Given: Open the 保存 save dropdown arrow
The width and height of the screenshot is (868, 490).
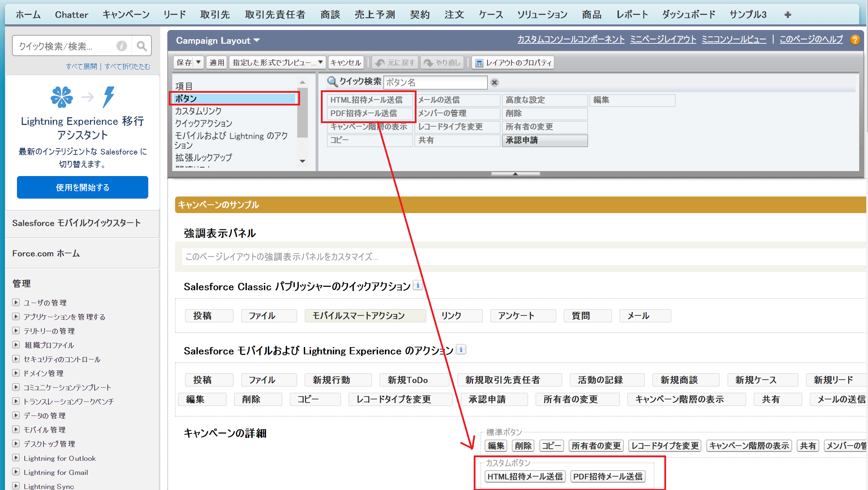Looking at the screenshot, I should pos(199,62).
